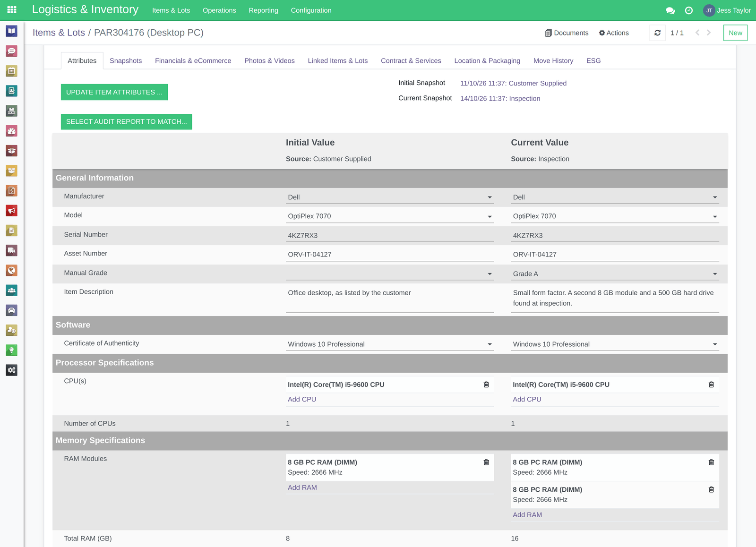The height and width of the screenshot is (547, 756).
Task: Delete the Current Value Intel i5-9600 CPU
Action: [x=711, y=385]
